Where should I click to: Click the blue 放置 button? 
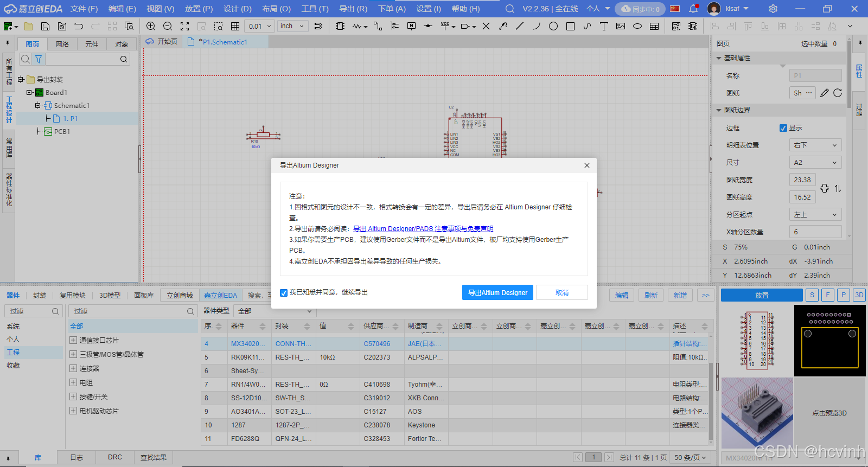[x=762, y=295]
